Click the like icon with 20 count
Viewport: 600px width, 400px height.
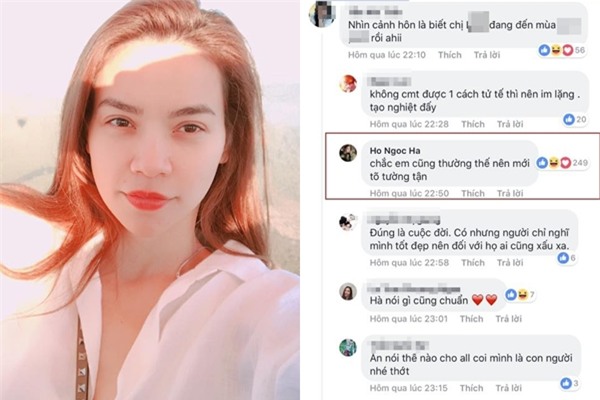[x=575, y=119]
